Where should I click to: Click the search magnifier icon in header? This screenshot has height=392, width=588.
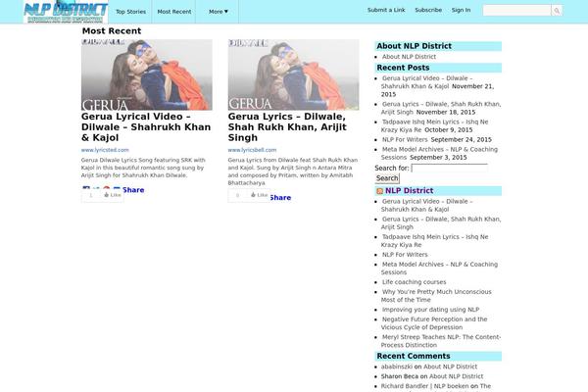coord(557,11)
